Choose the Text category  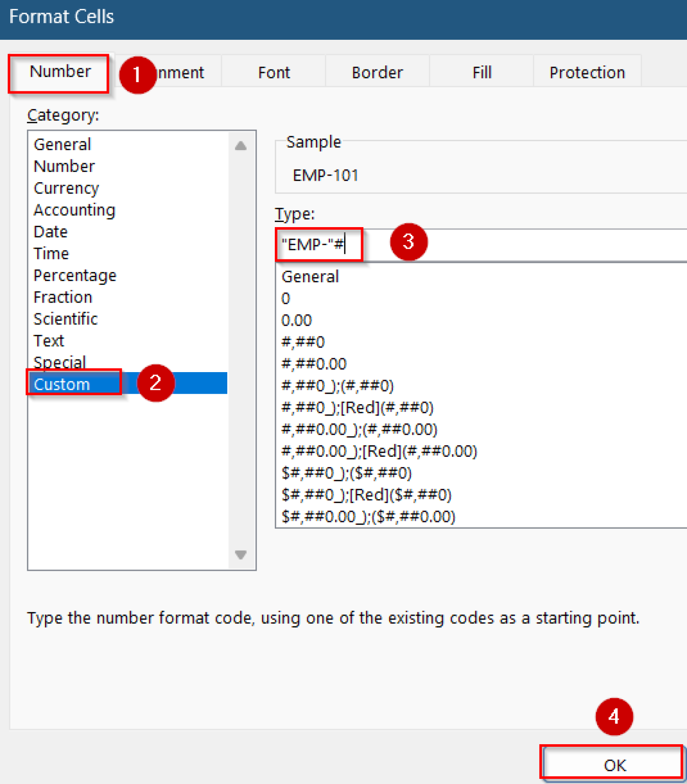click(49, 340)
